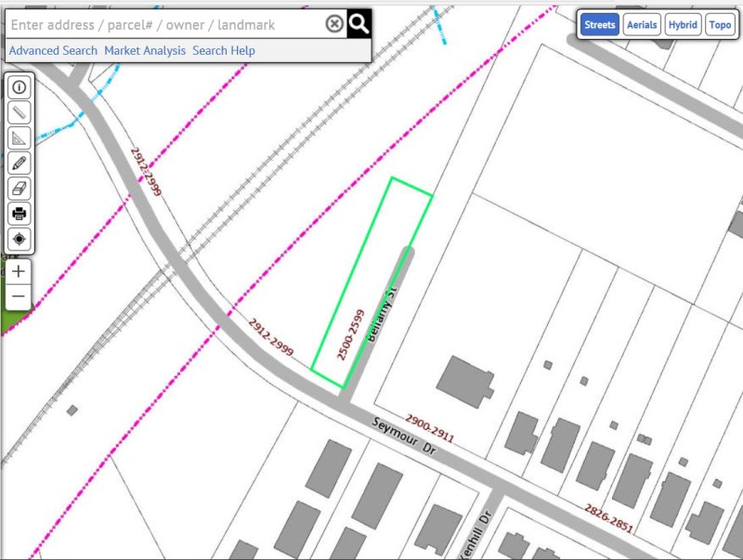Click the green highlighted parcel on map
743x560 pixels.
(367, 279)
